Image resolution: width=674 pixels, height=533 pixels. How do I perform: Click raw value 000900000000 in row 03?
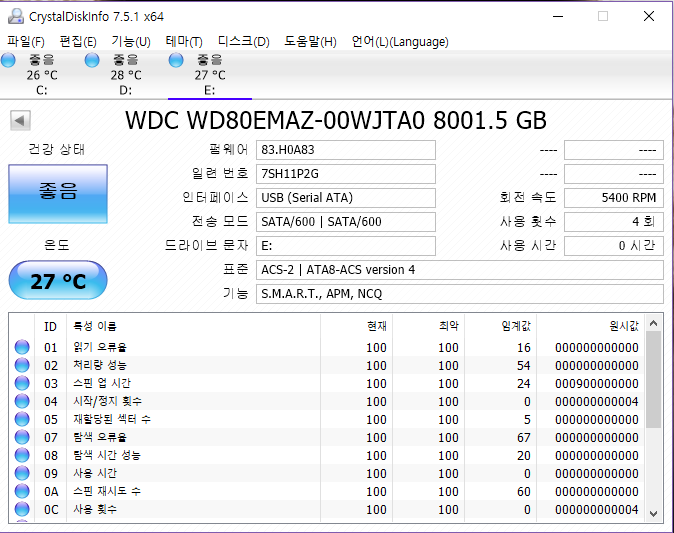(x=597, y=383)
